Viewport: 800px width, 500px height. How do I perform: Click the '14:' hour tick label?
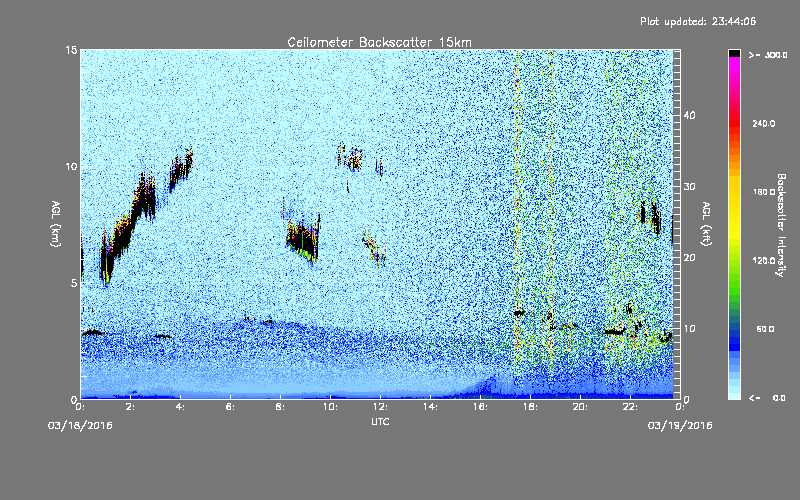coord(431,407)
